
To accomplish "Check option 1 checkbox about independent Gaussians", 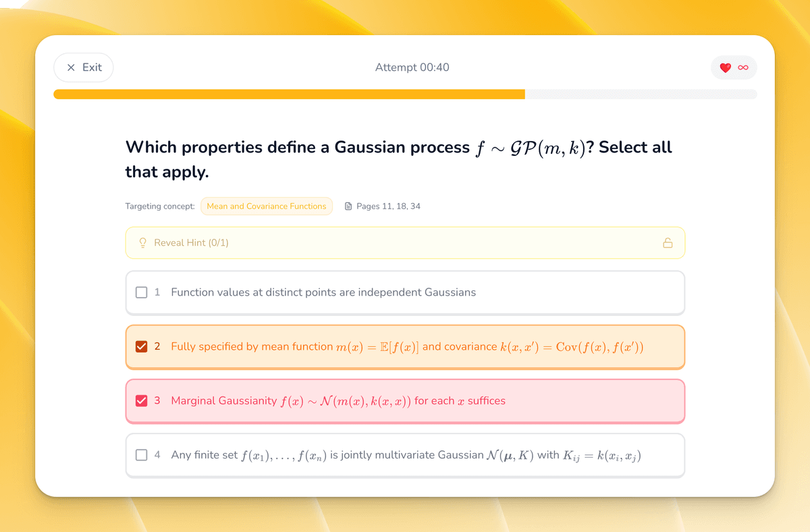I will point(141,292).
